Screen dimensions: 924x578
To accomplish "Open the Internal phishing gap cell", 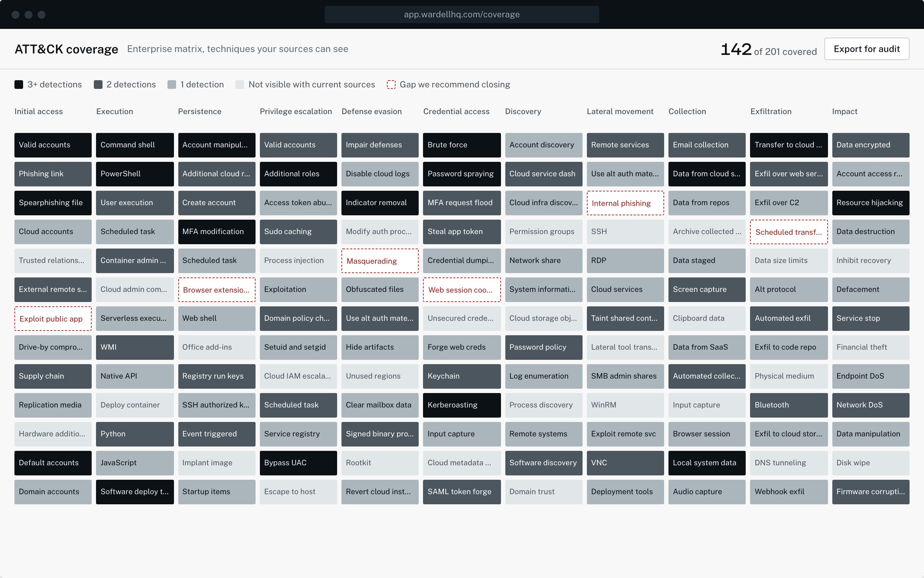I will [625, 203].
